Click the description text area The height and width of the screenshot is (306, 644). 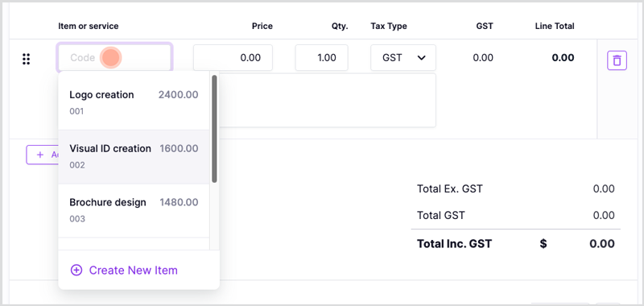pos(328,101)
